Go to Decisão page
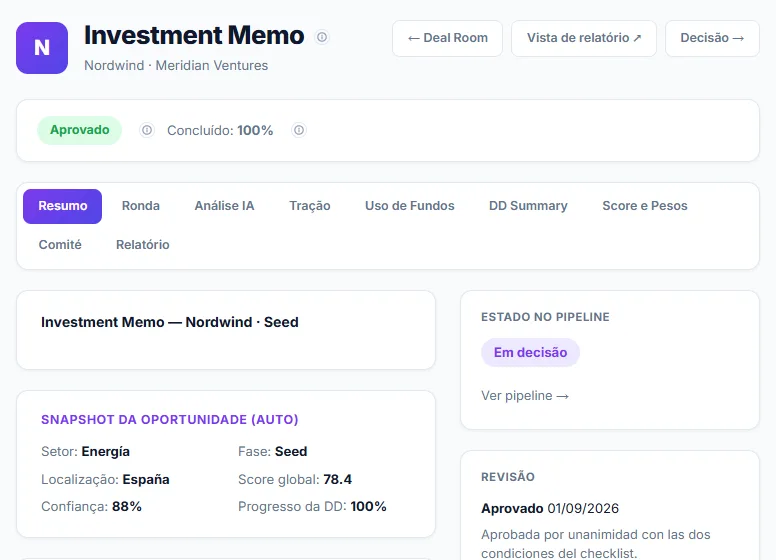Image resolution: width=776 pixels, height=560 pixels. 712,38
